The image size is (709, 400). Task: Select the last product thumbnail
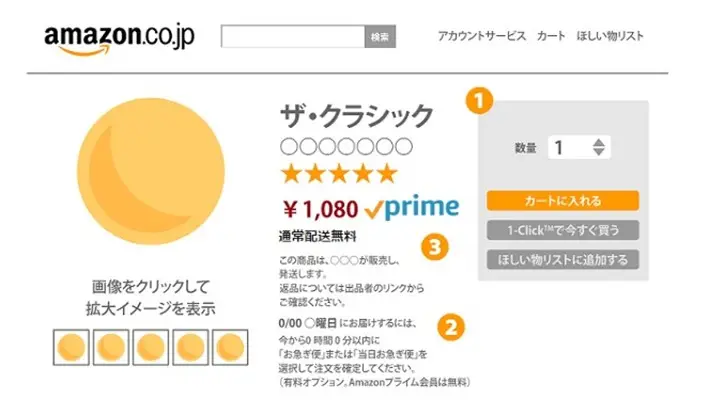pyautogui.click(x=230, y=347)
